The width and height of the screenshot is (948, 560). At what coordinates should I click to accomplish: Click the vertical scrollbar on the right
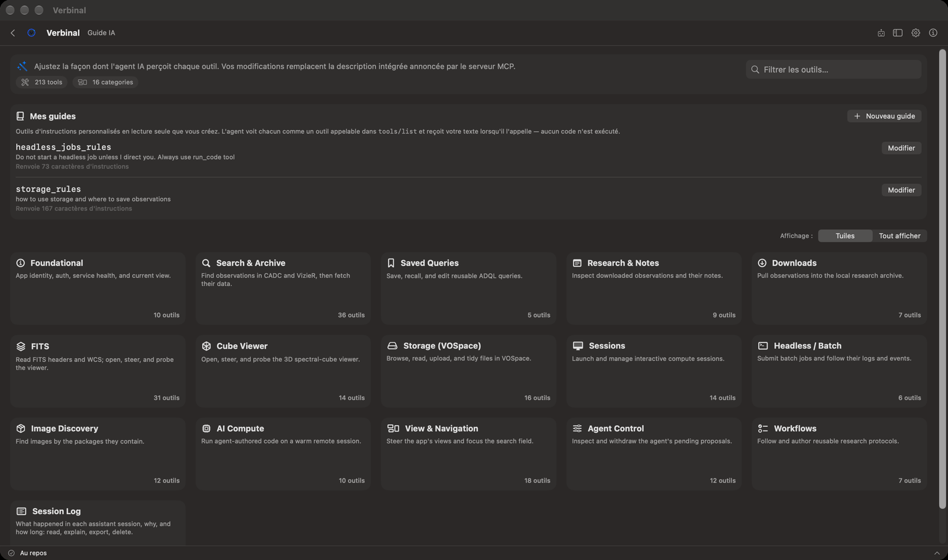click(942, 279)
